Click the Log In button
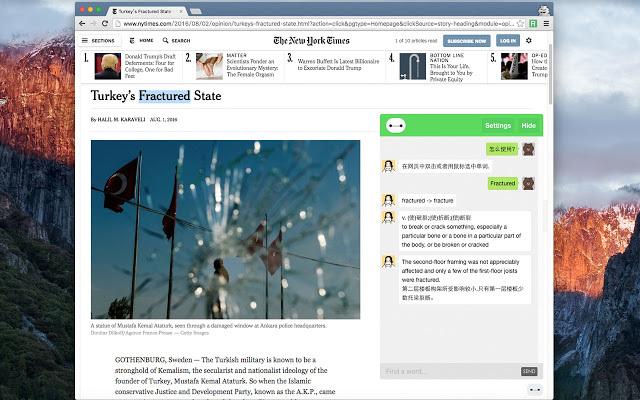640x400 pixels. (x=508, y=41)
